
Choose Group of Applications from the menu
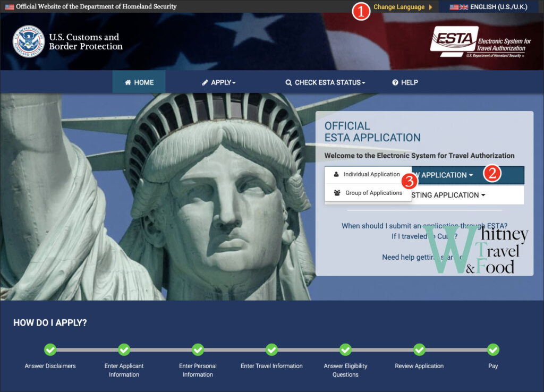tap(368, 193)
